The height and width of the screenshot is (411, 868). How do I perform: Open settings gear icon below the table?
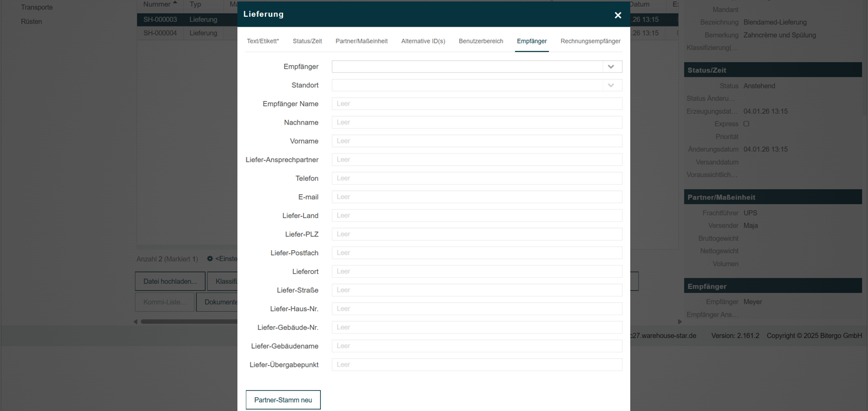coord(210,258)
